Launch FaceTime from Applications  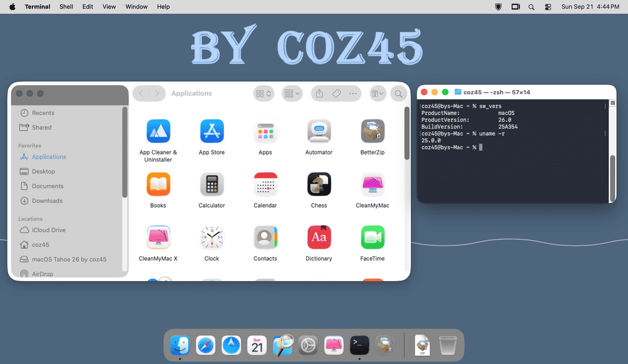(x=372, y=238)
